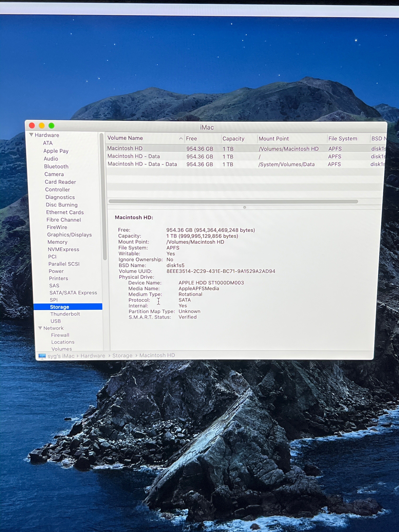This screenshot has height=532, width=399.
Task: Select ATA in the sidebar
Action: pos(48,143)
